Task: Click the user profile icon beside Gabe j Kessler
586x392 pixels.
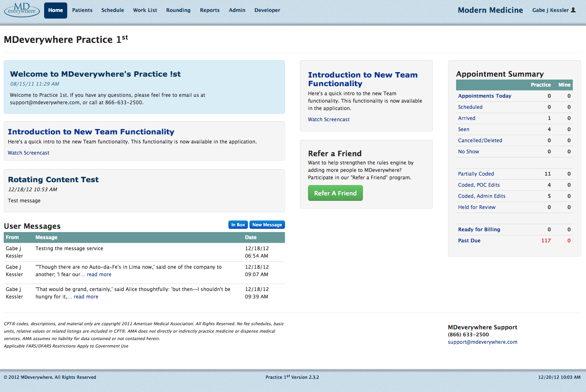Action: click(573, 10)
